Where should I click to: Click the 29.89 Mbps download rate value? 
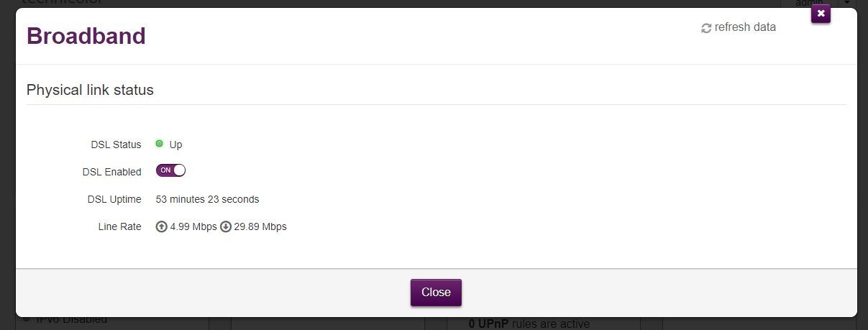click(x=260, y=227)
